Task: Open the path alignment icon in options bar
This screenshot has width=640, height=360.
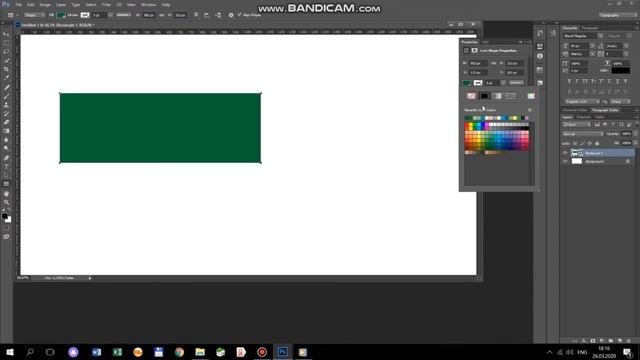Action: [x=207, y=15]
